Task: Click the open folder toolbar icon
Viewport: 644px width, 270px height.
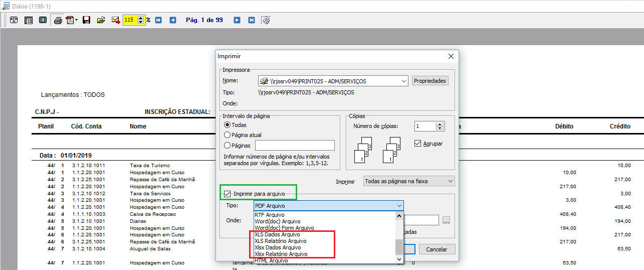Action: (101, 20)
